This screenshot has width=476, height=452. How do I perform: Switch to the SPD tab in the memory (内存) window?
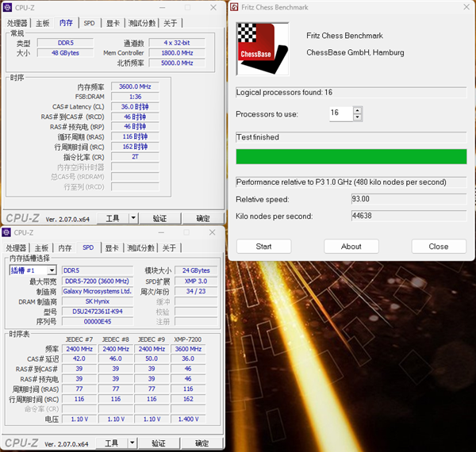90,24
